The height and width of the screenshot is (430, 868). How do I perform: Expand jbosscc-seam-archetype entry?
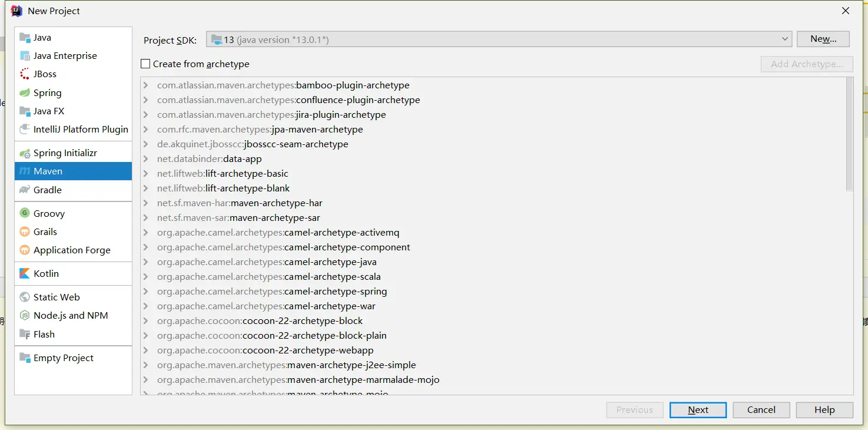coord(145,144)
